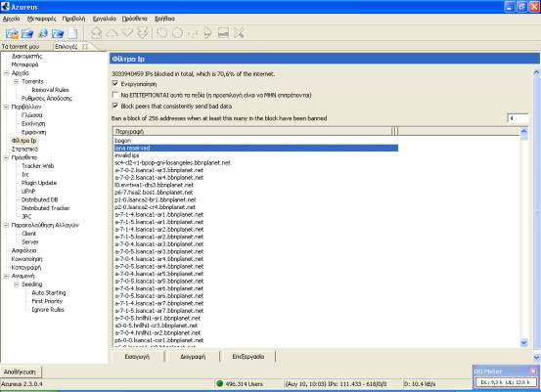Click the open torrent file toolbar icon
The height and width of the screenshot is (392, 541).
[12, 33]
